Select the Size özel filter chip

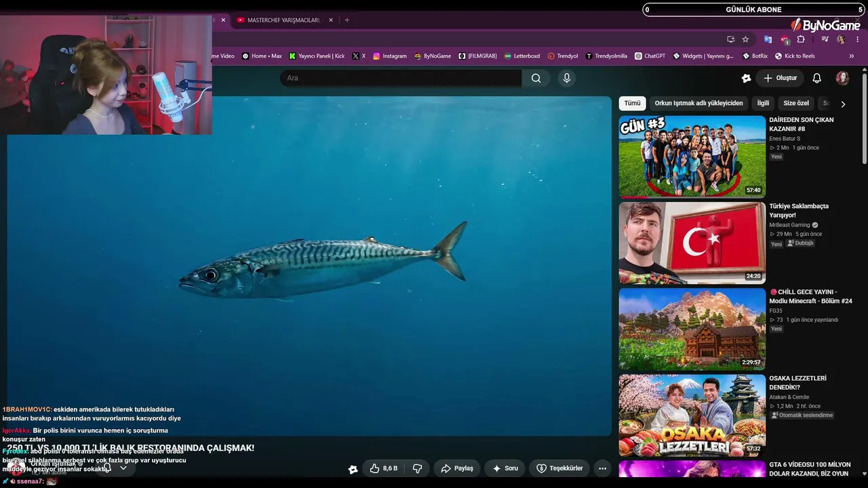[x=796, y=103]
